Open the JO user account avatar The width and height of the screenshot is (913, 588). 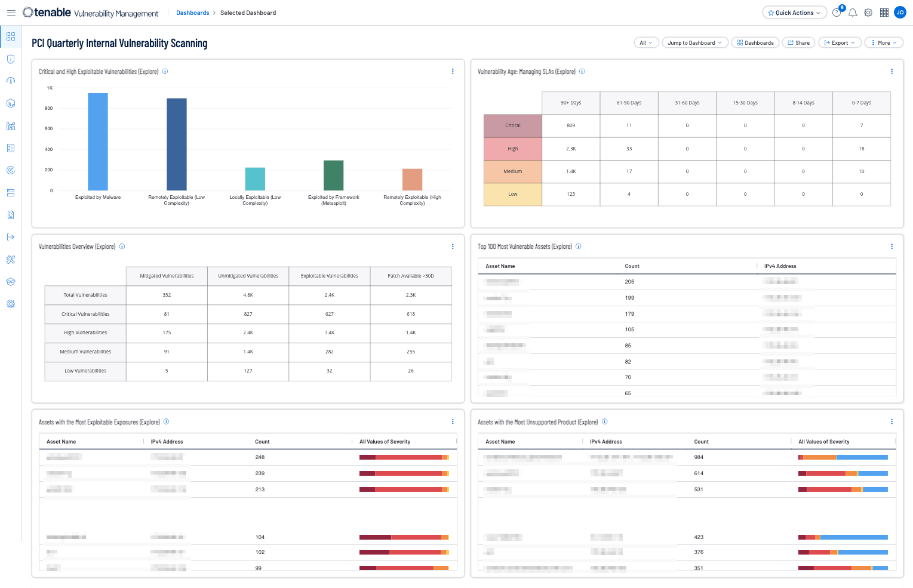[900, 13]
